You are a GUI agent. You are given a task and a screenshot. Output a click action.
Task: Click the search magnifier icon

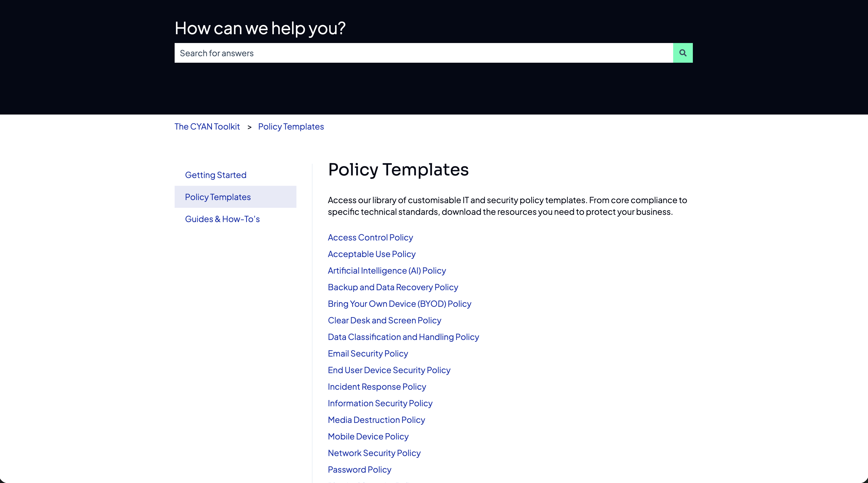pyautogui.click(x=683, y=53)
